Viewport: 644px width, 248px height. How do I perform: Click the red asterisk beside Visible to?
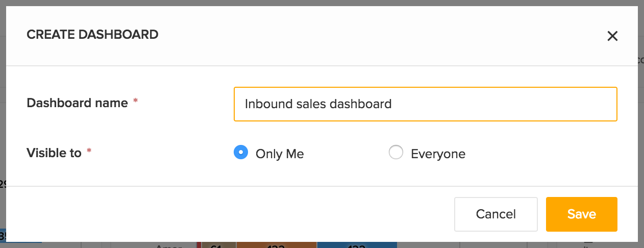pos(89,152)
